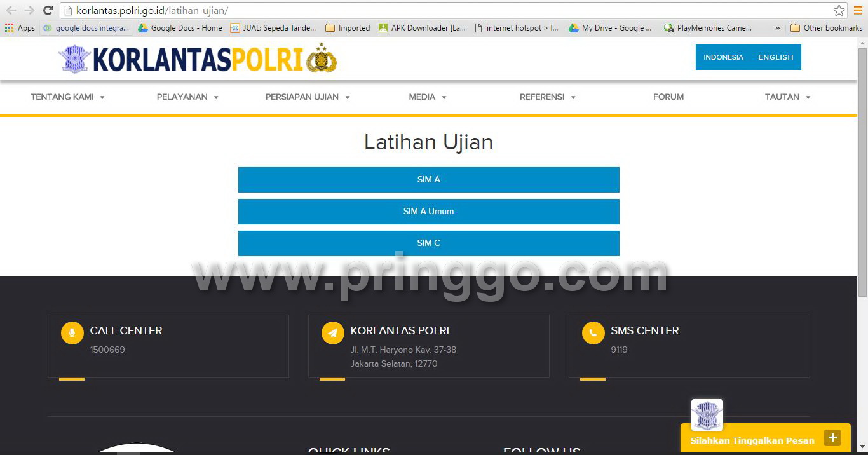Click the browser back arrow

pyautogui.click(x=11, y=10)
